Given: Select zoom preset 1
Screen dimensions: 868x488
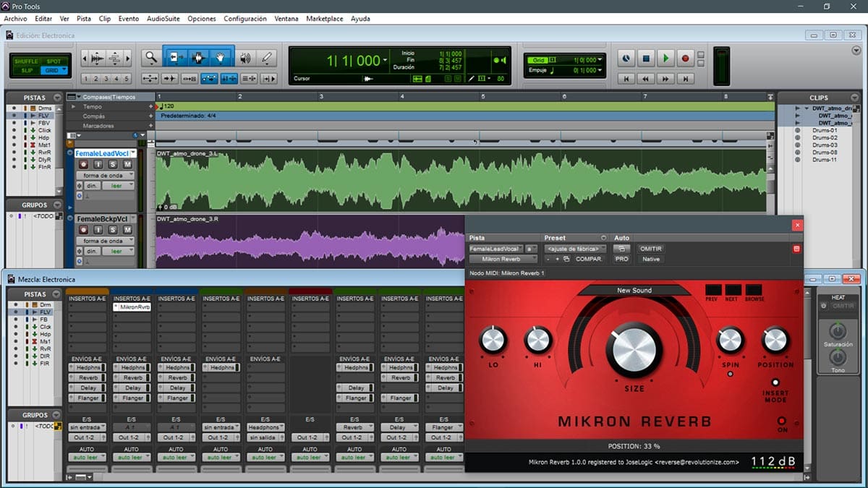Looking at the screenshot, I should click(86, 79).
